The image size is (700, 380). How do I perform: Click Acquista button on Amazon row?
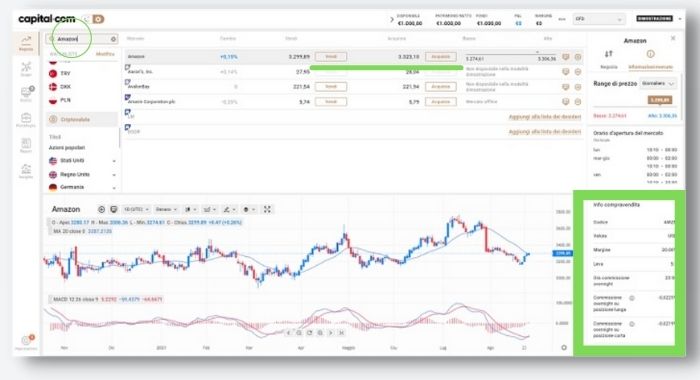(441, 57)
